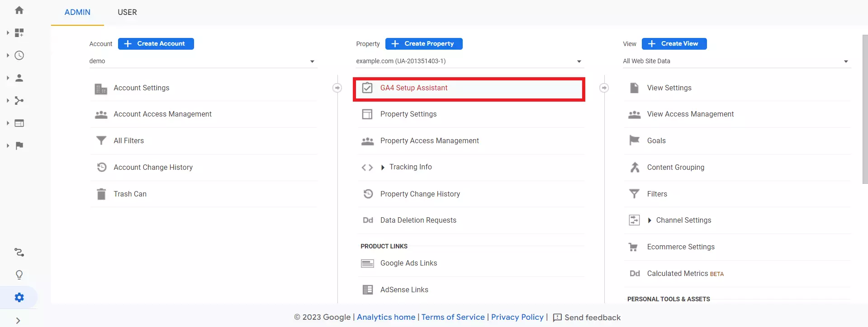Click the Property Settings layout icon
Viewport: 868px width, 327px height.
pos(367,114)
